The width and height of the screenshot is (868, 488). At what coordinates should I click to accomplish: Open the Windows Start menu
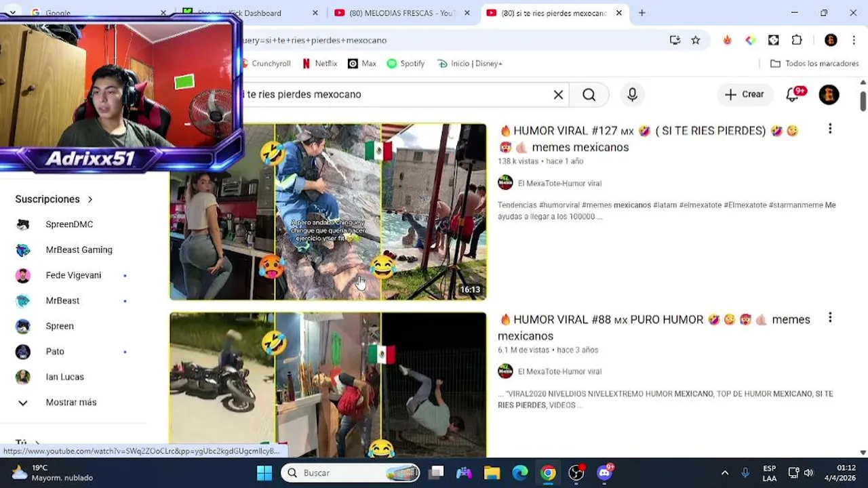[264, 472]
